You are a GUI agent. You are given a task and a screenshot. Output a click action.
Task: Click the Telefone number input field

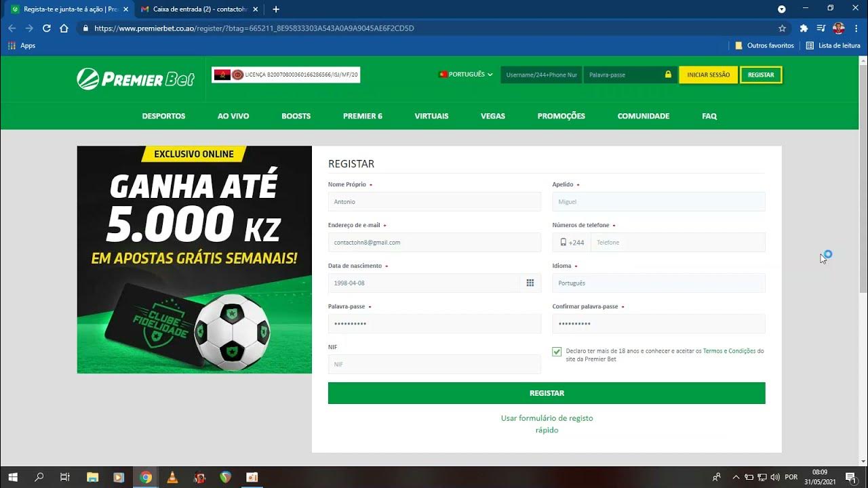678,242
